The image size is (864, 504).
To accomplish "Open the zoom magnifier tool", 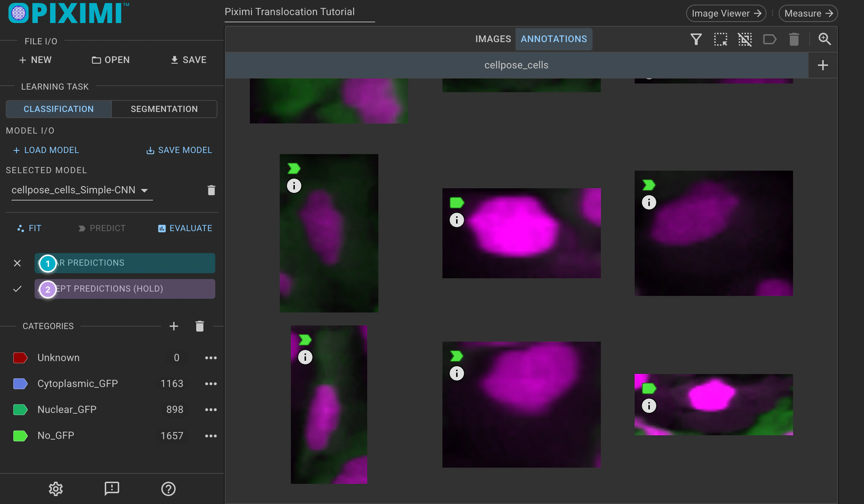I will 824,39.
